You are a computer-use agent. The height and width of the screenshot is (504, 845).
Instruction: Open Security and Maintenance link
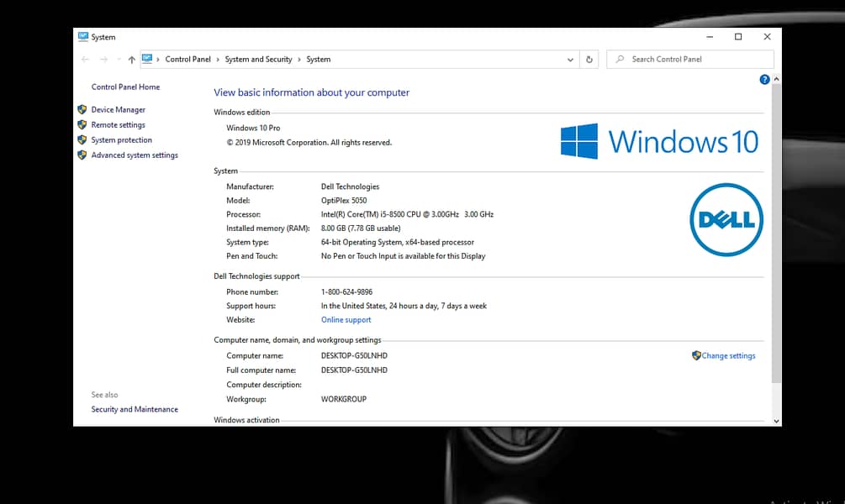tap(135, 409)
